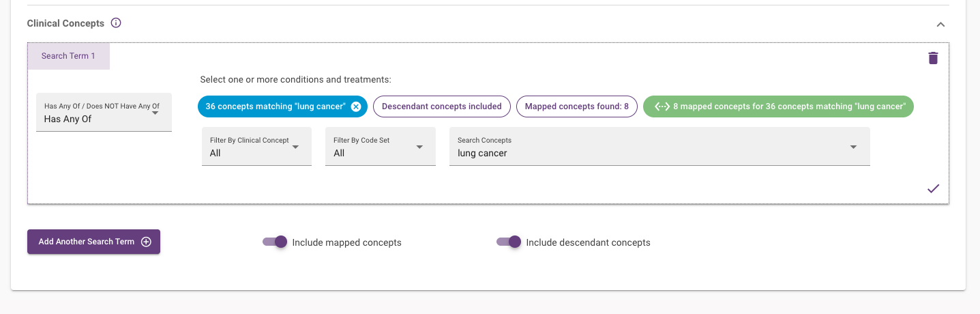Click the Mapped concepts found: 8 chip
Viewport: 980px width, 314px height.
(576, 106)
